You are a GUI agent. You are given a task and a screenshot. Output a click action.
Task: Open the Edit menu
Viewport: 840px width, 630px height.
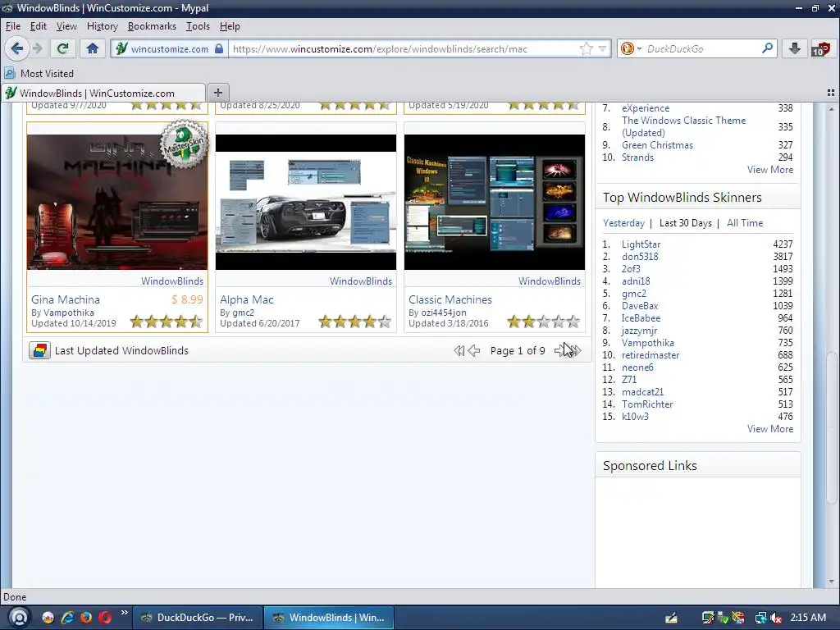38,26
